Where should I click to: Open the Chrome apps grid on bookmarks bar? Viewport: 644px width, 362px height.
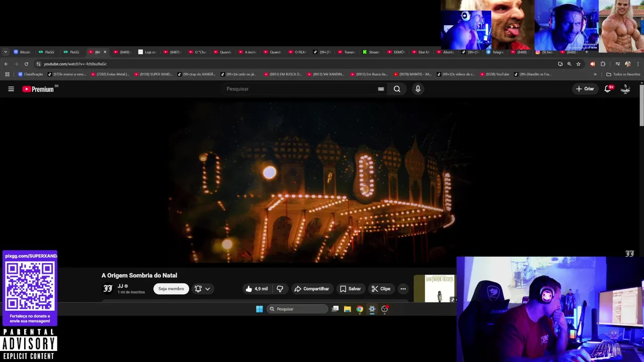pos(7,74)
